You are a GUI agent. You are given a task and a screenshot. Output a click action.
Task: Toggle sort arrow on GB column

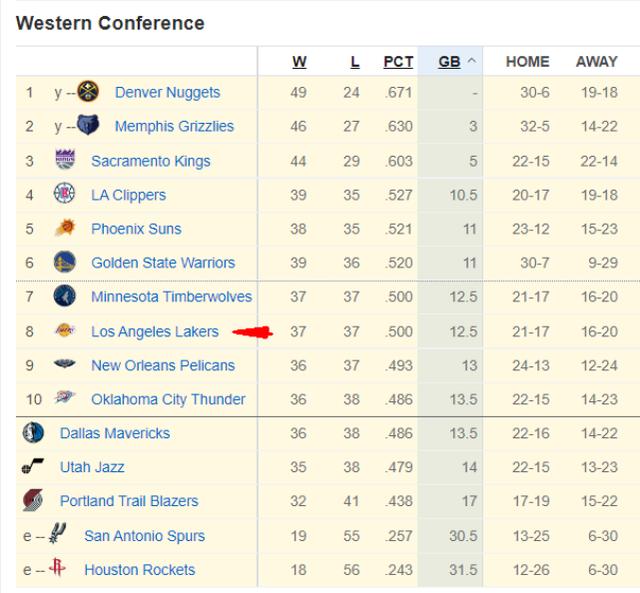pos(471,62)
